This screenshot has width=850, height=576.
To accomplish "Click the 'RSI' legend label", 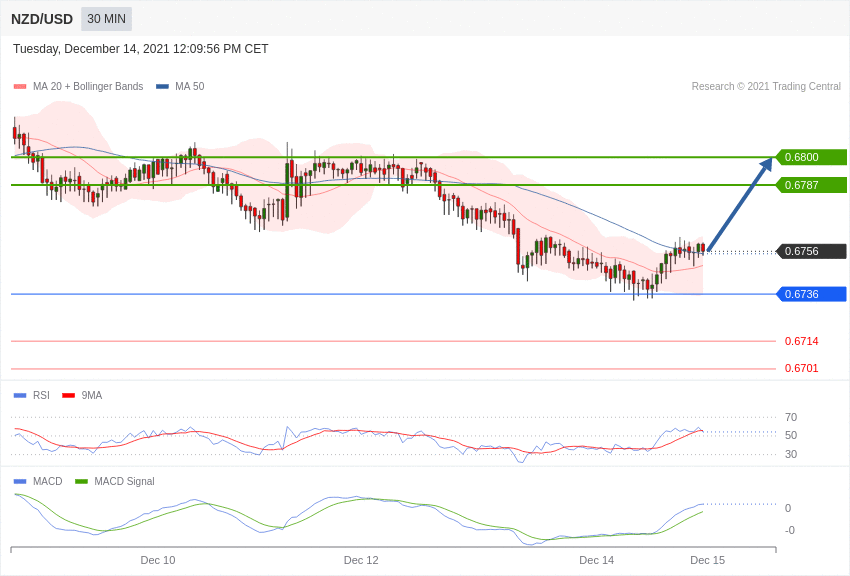I will [x=41, y=396].
